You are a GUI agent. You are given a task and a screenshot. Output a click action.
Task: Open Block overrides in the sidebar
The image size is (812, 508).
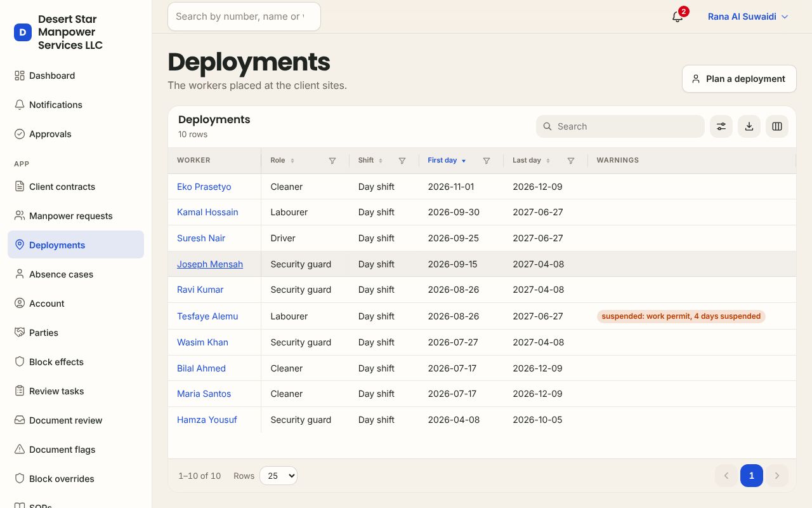(75, 479)
